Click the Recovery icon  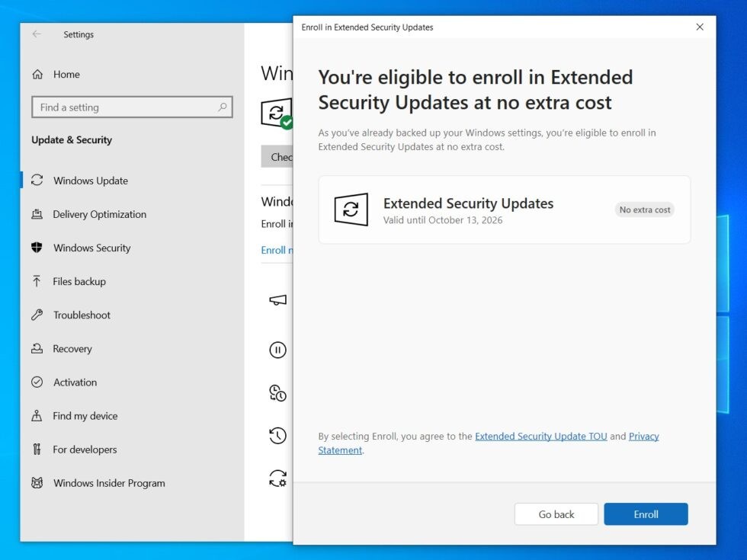(x=37, y=349)
